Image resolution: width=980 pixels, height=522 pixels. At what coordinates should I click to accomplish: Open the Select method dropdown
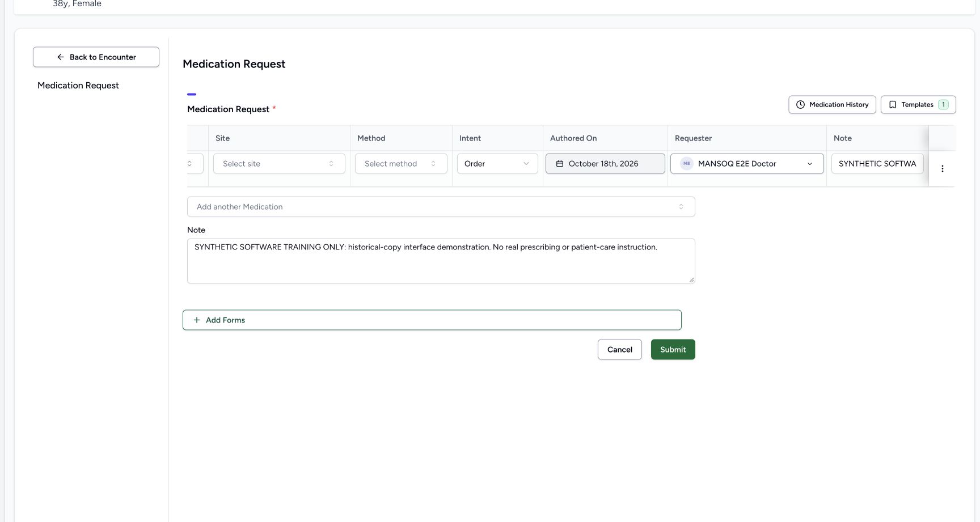pos(401,164)
